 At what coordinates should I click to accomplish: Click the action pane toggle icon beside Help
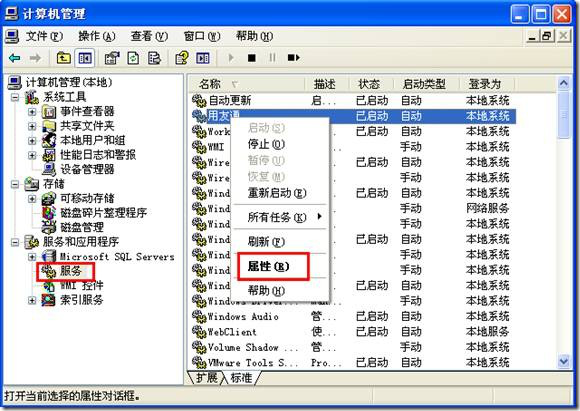coord(203,58)
